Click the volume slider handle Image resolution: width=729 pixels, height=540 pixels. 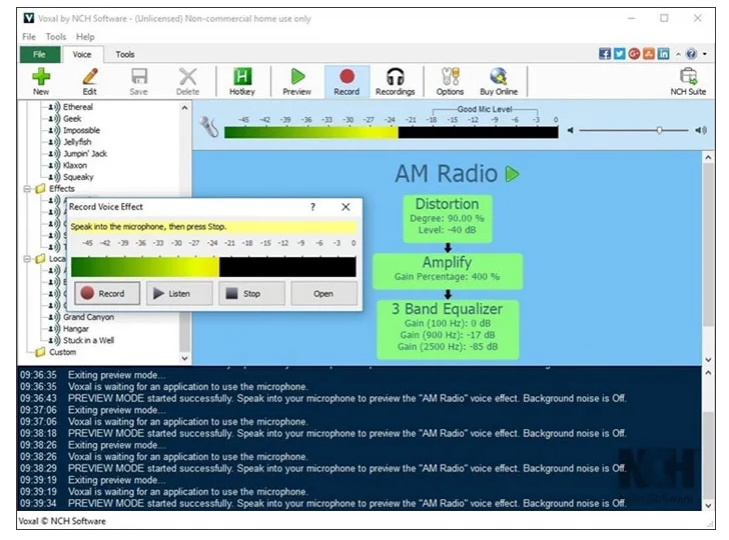point(659,130)
